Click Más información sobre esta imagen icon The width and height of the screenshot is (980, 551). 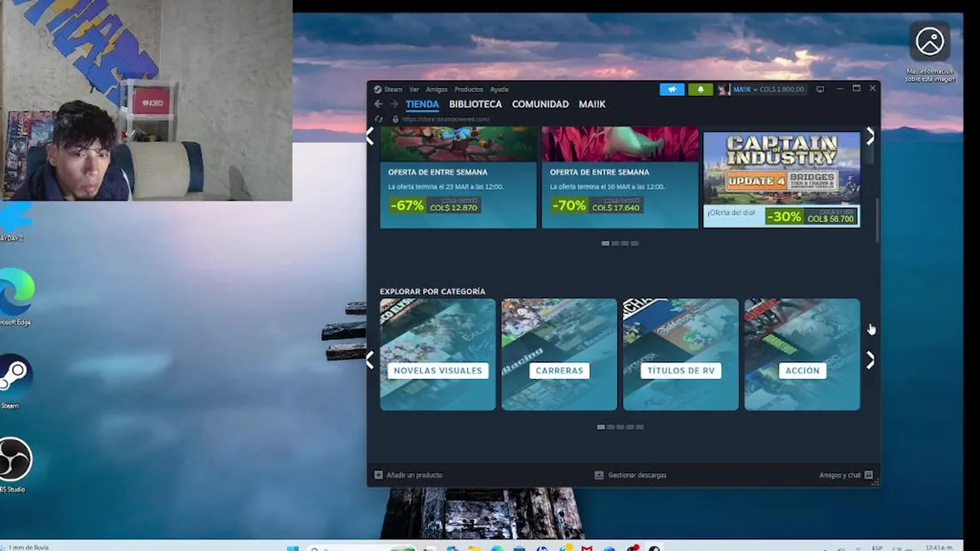coord(930,41)
